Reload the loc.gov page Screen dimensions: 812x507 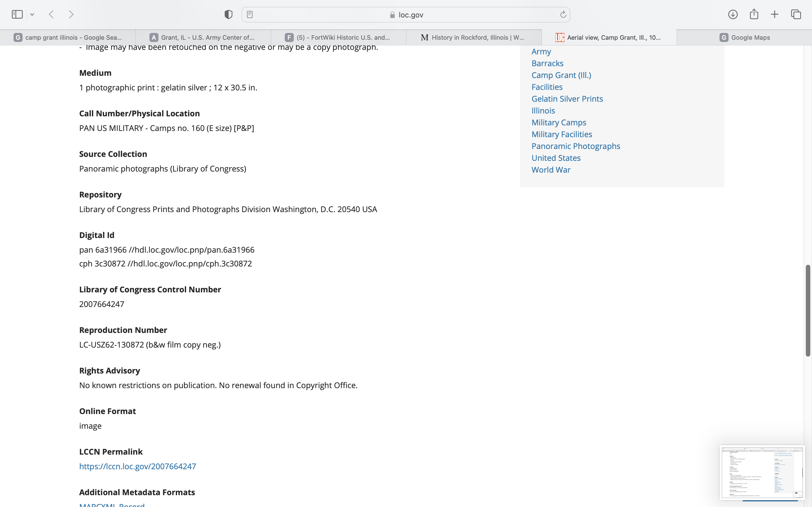coord(563,14)
